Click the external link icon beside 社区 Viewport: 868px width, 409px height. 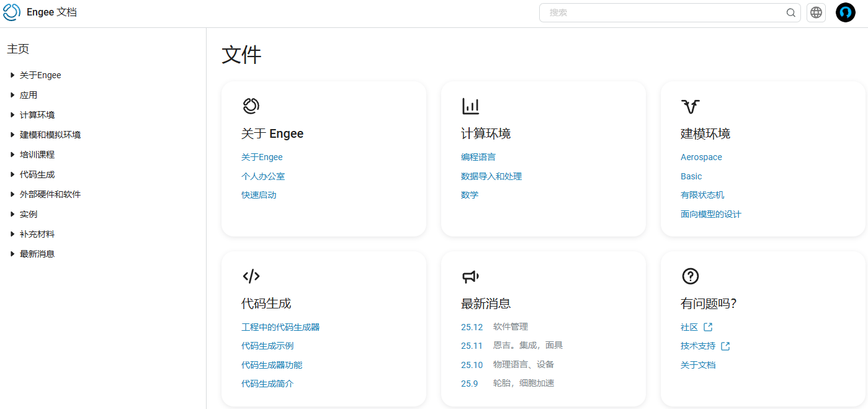(x=707, y=326)
